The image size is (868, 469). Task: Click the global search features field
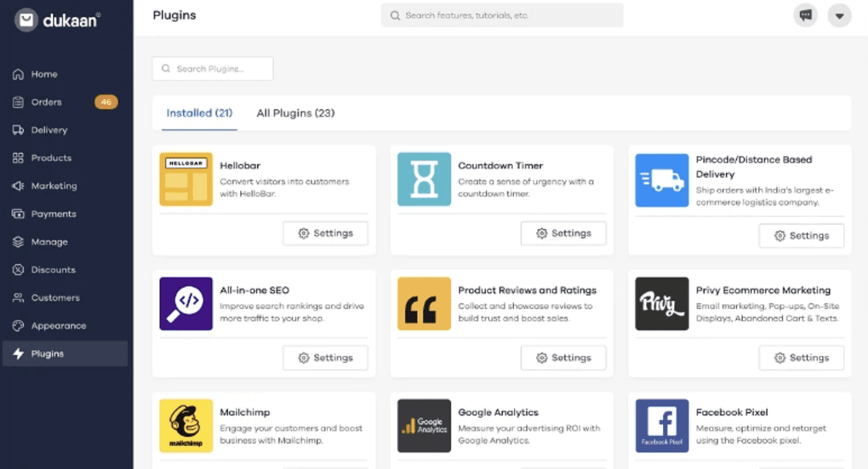[502, 16]
